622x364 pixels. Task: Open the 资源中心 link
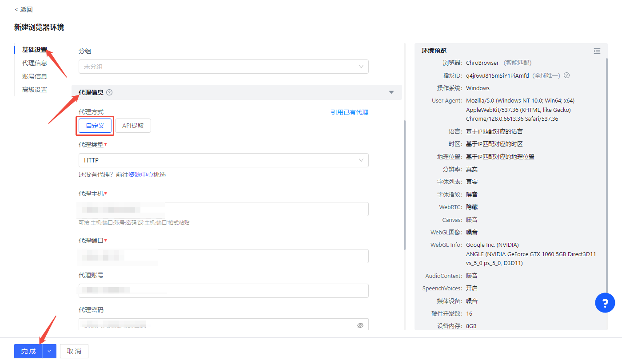pos(140,174)
